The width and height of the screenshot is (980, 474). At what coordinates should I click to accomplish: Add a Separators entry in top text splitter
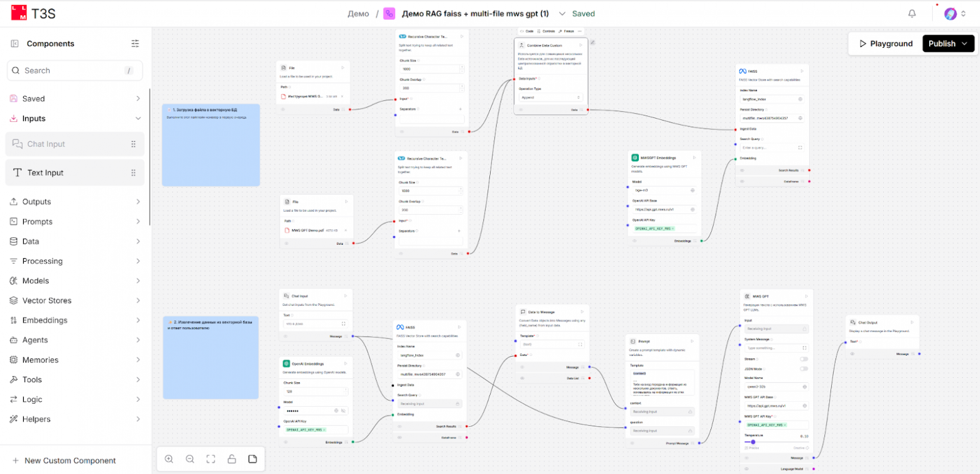click(460, 109)
